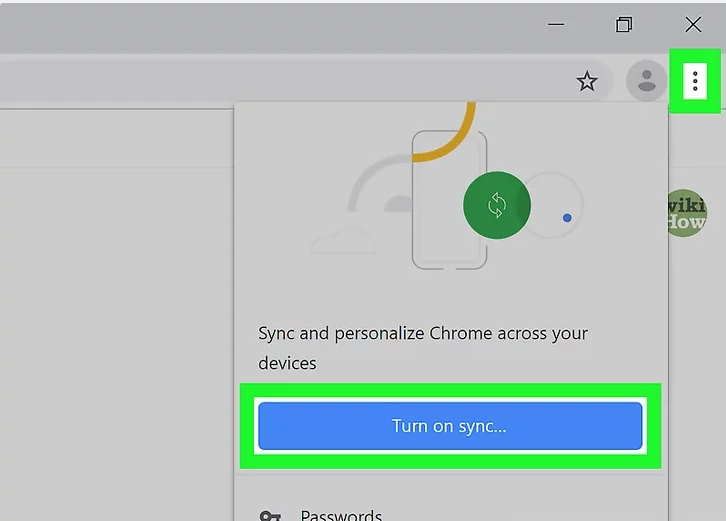Click the green sync arrows circle
726x521 pixels.
click(x=496, y=205)
